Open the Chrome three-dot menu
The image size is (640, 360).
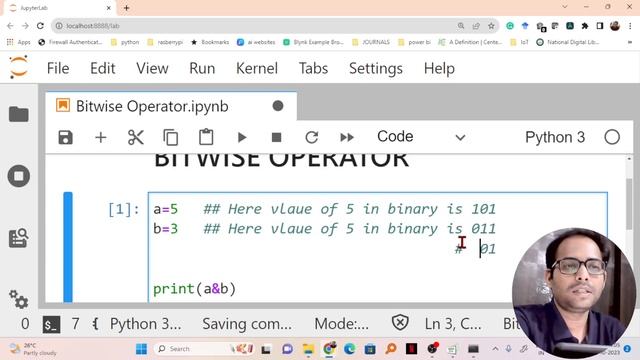pyautogui.click(x=630, y=26)
